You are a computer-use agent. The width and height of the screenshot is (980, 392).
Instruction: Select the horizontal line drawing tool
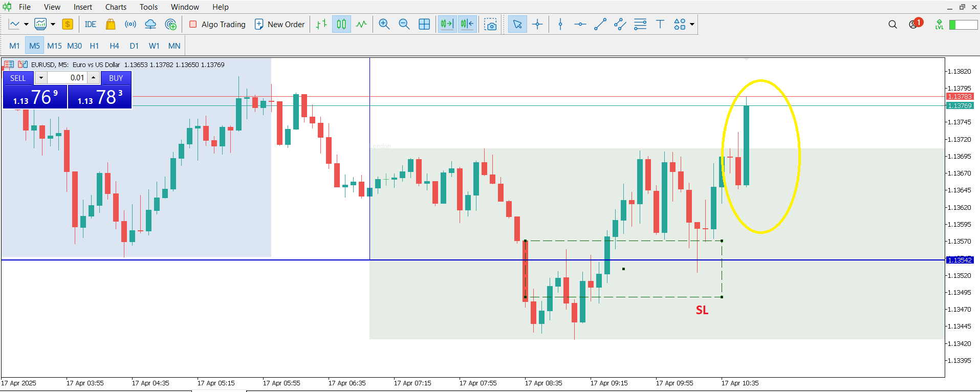pos(580,25)
